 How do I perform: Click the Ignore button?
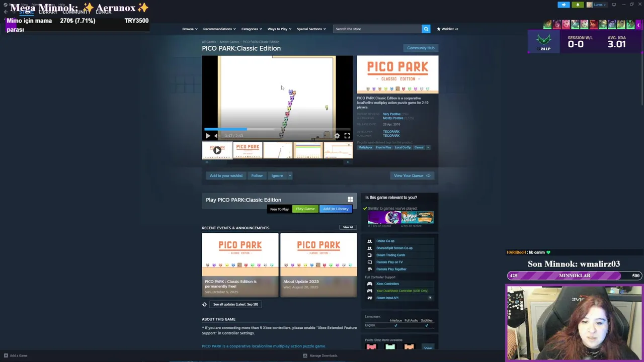[277, 175]
